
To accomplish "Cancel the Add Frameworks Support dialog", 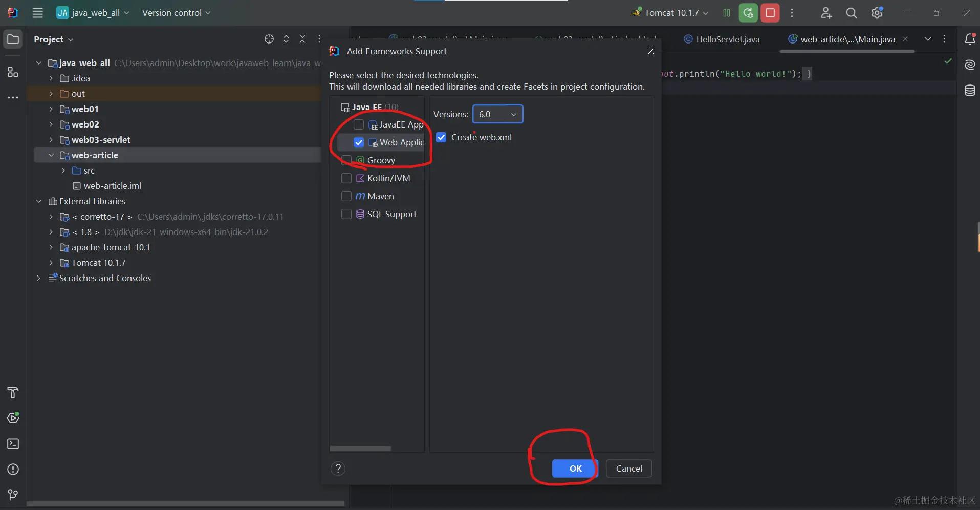I will pos(628,469).
